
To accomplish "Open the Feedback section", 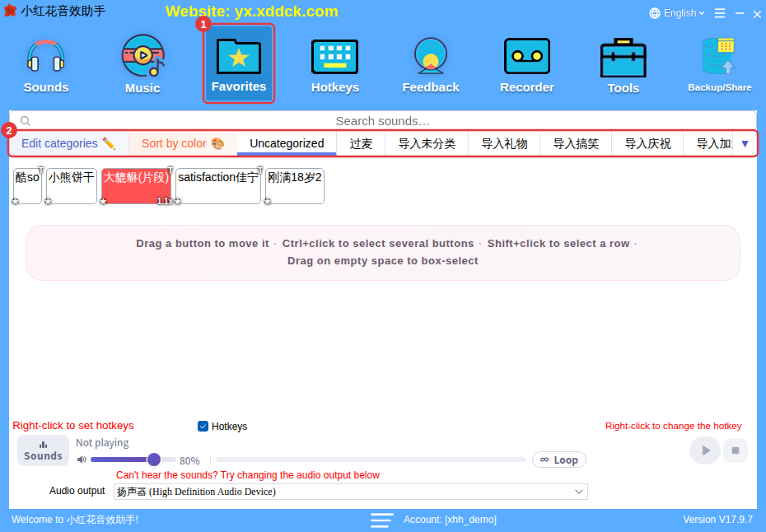I will coord(431,66).
